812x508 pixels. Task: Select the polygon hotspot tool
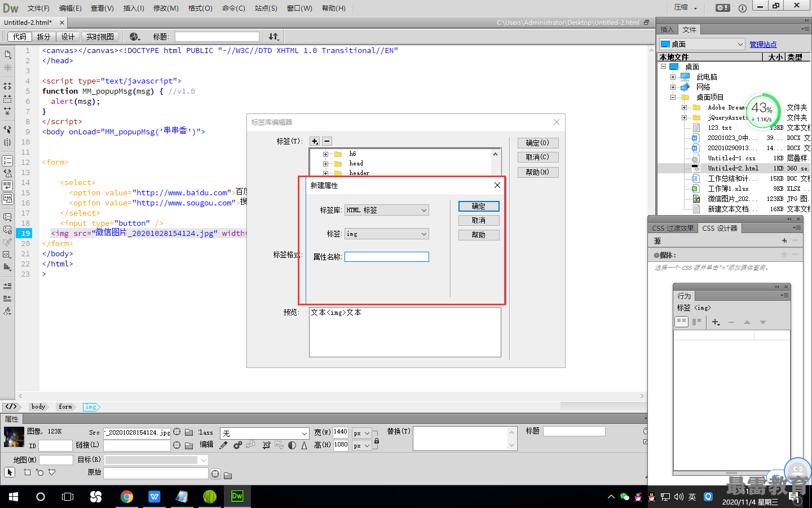(x=52, y=472)
